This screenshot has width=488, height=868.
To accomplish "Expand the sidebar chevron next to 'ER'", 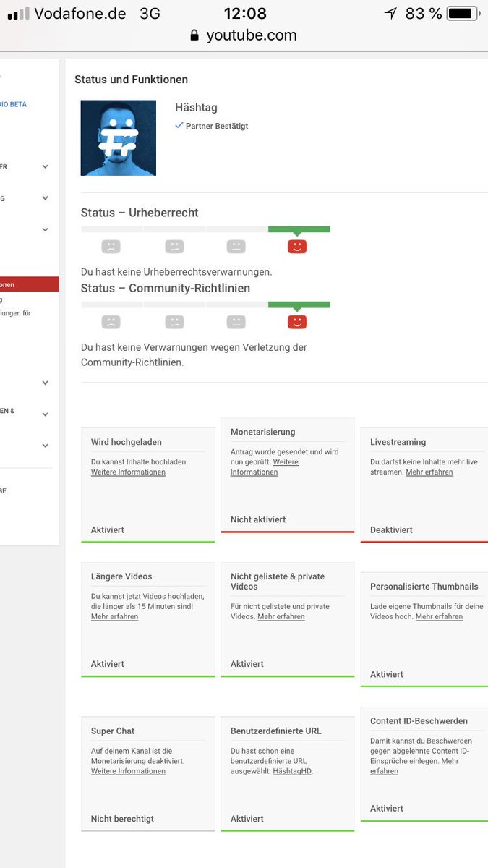I will click(x=45, y=166).
